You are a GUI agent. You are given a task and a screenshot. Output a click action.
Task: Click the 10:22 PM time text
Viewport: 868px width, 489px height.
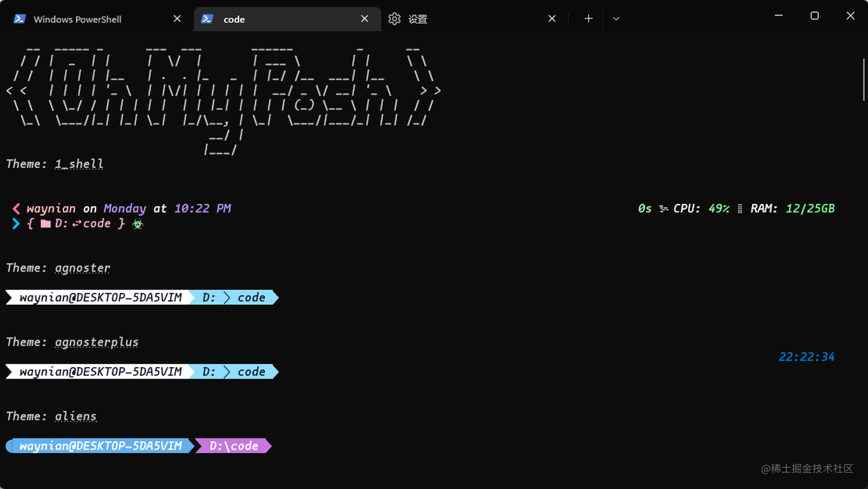click(x=202, y=208)
